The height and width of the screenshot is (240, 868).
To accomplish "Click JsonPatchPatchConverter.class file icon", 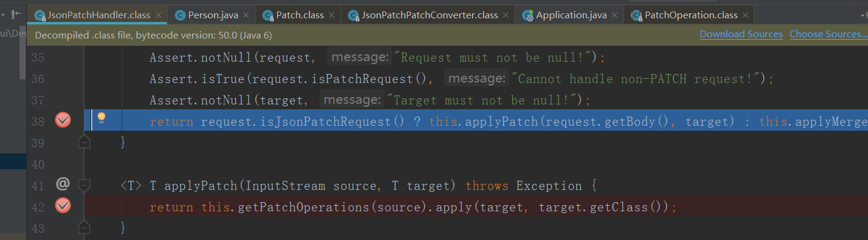I will (353, 16).
